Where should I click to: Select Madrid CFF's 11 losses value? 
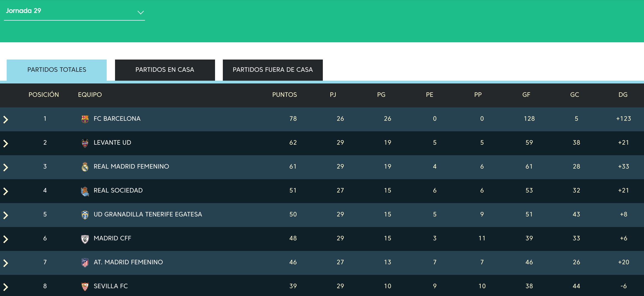click(482, 238)
